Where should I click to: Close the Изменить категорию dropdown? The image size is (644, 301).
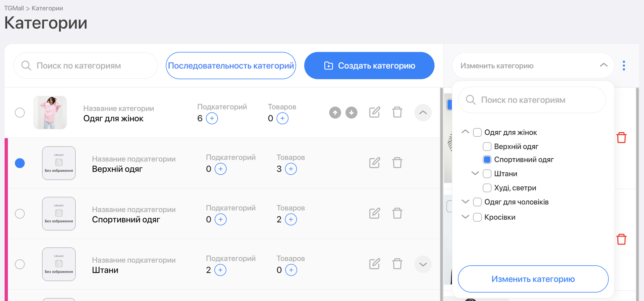[603, 66]
